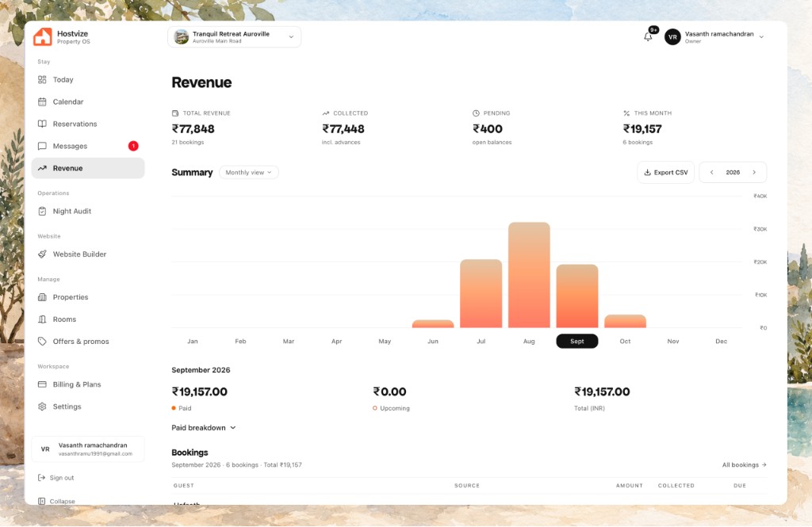The height and width of the screenshot is (527, 812).
Task: Click the Paid orange legend dot
Action: (x=174, y=408)
